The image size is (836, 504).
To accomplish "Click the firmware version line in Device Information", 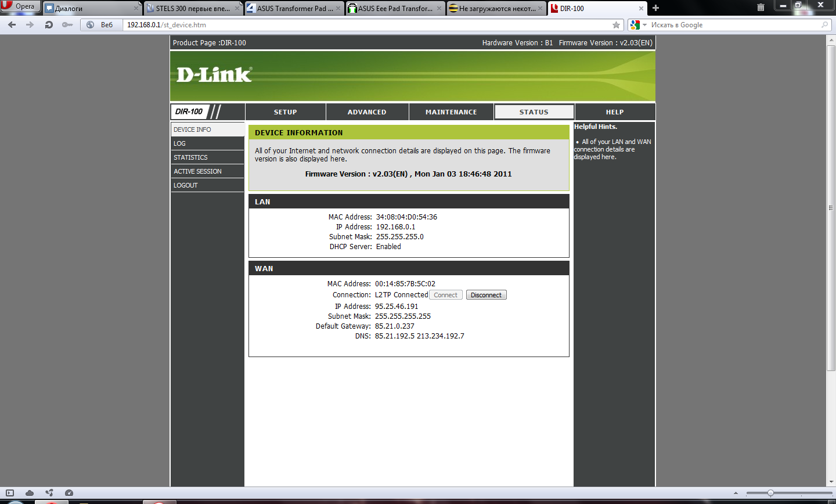I will click(x=408, y=174).
